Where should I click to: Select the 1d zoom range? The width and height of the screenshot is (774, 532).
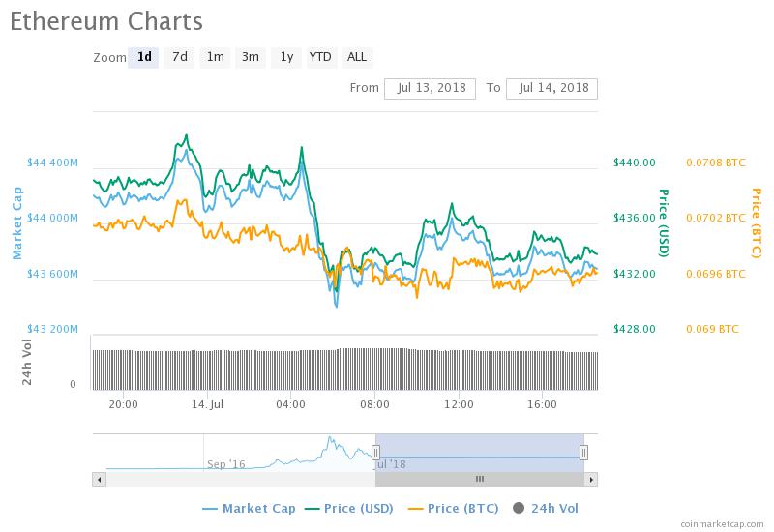click(143, 57)
